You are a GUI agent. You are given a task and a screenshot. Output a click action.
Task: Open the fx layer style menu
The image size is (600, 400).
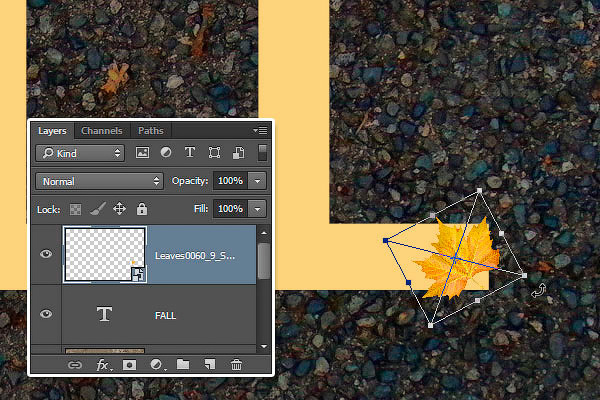[x=103, y=365]
